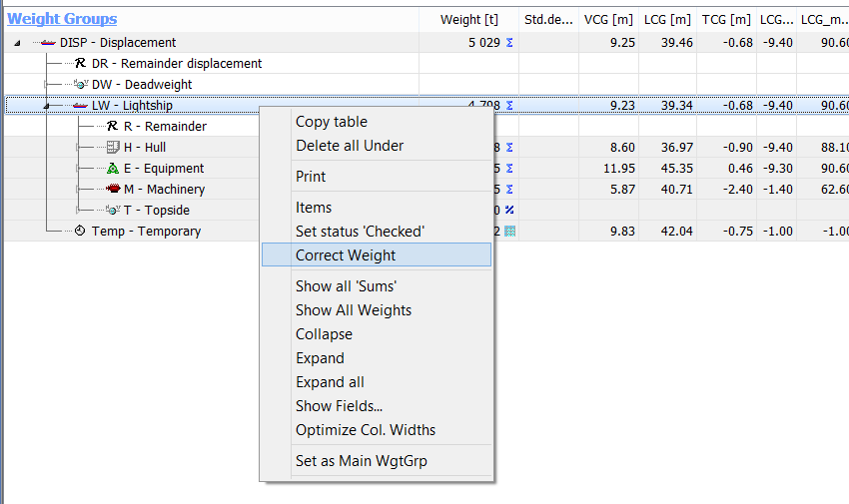Select the M - Machinery row label

point(164,190)
